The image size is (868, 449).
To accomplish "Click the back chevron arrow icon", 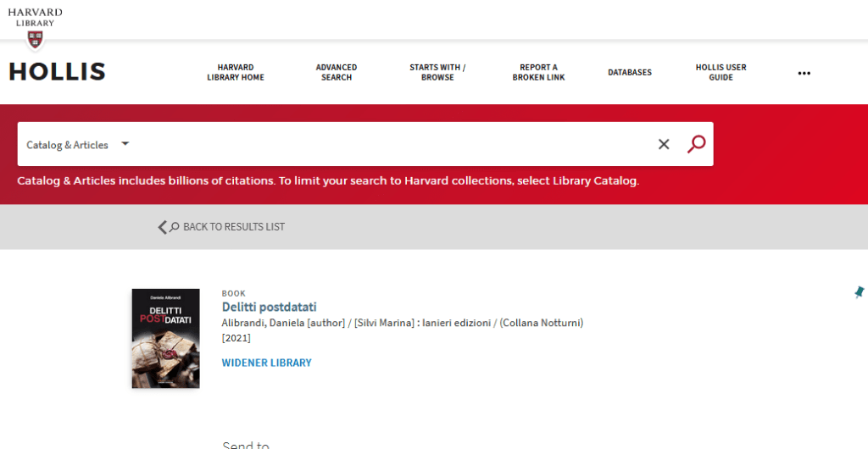I will [x=164, y=227].
